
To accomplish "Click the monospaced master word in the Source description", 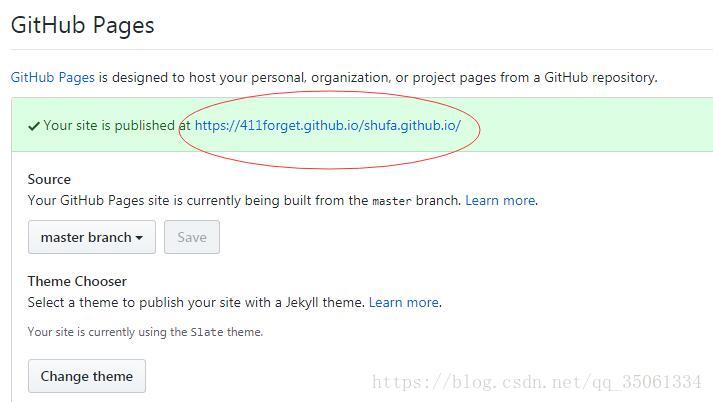I will coord(391,201).
